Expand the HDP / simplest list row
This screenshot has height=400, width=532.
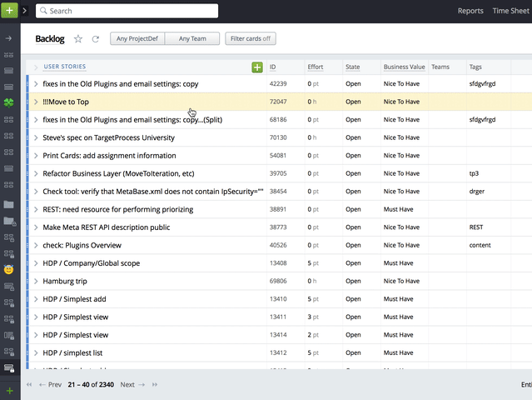36,352
